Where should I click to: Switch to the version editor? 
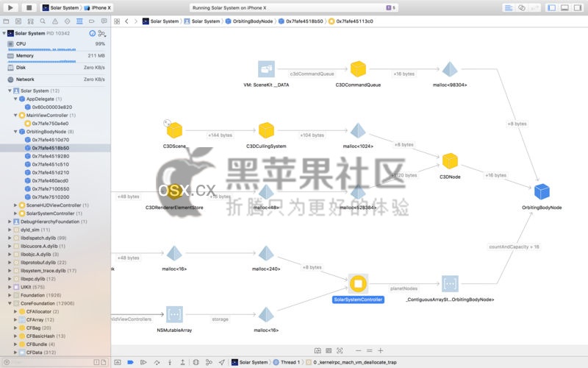(535, 7)
